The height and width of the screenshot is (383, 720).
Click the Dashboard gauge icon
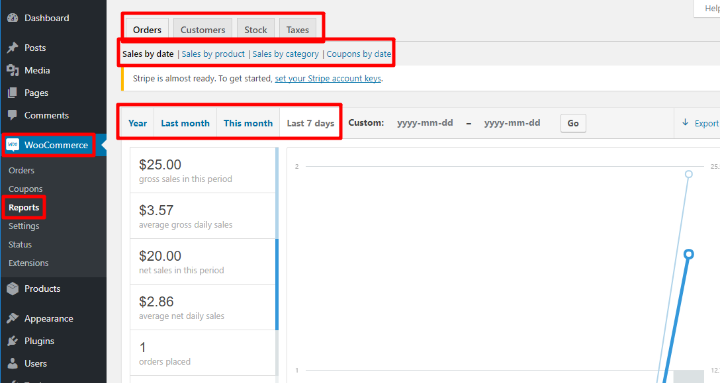click(x=12, y=18)
